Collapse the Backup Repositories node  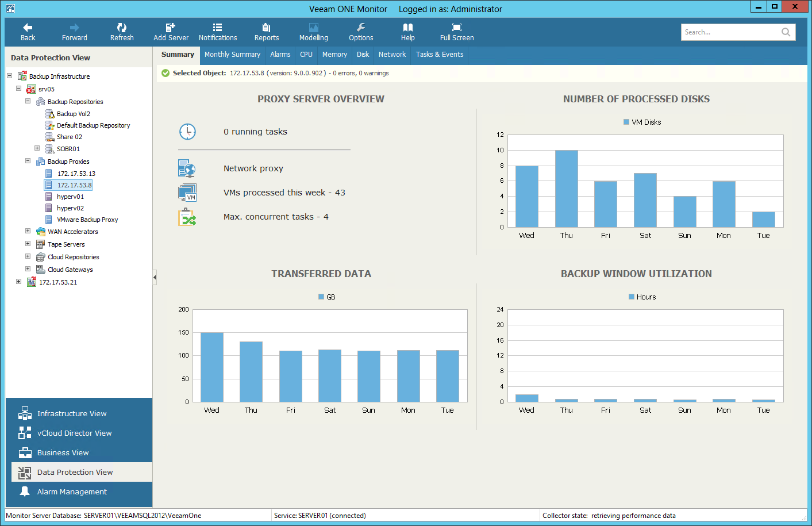tap(28, 101)
